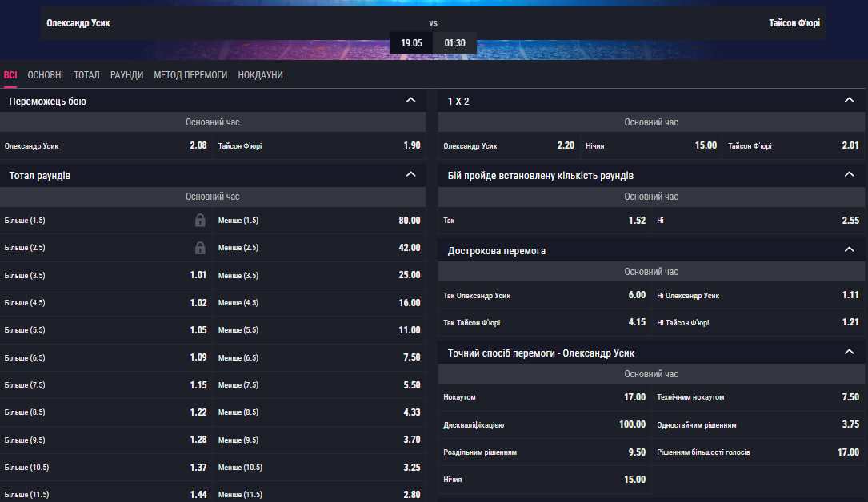Collapse the Тотал раундів section
868x502 pixels.
(x=411, y=174)
